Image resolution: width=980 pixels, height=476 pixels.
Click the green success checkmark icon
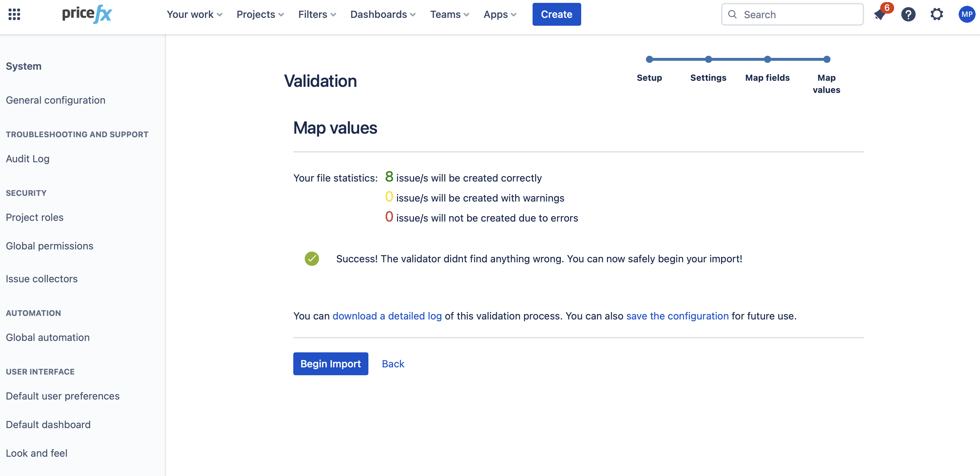(x=312, y=259)
